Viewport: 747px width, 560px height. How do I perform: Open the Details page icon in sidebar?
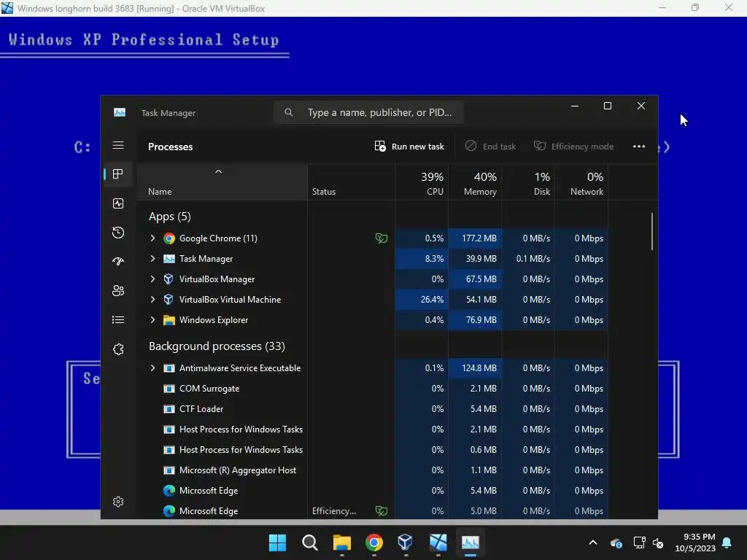pos(118,319)
